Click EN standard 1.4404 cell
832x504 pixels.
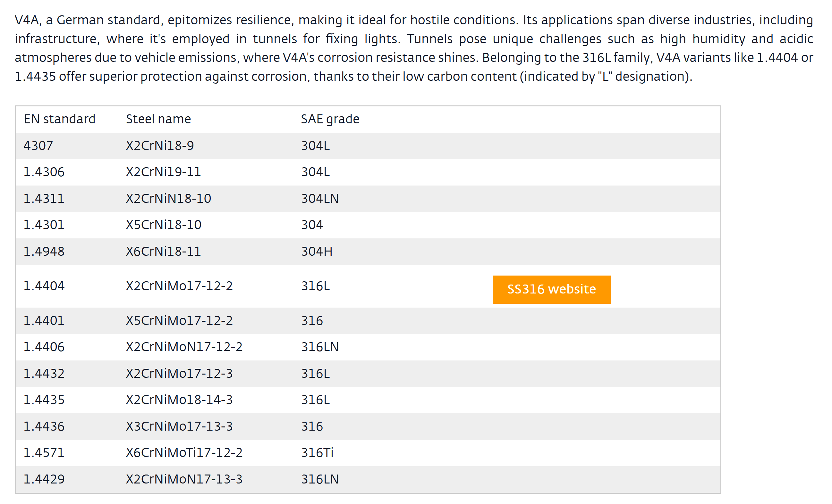[x=44, y=286]
